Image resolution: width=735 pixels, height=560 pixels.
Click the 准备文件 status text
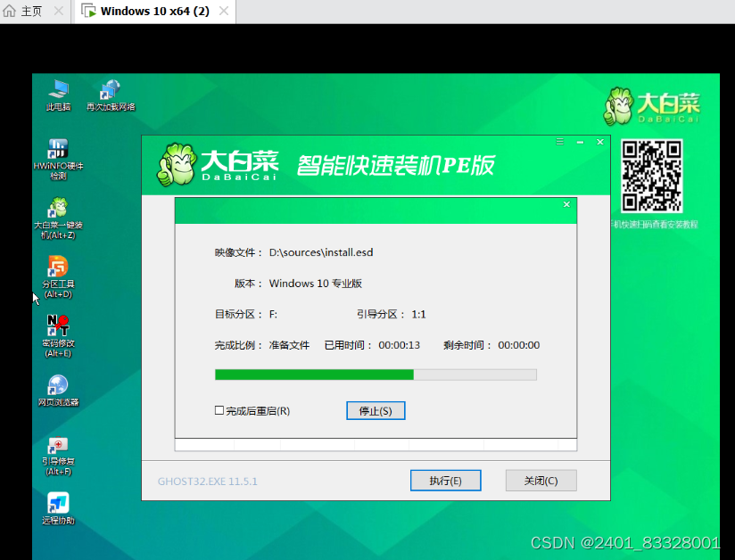[x=289, y=345]
